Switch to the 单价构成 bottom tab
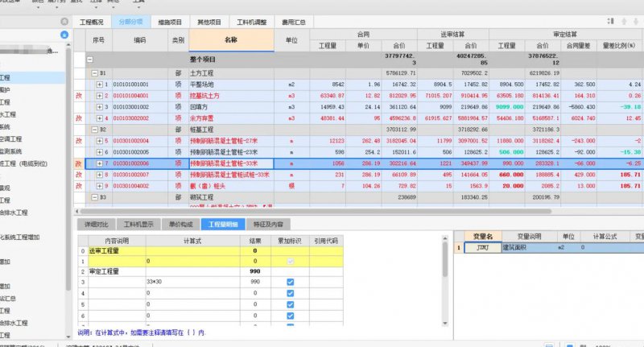This screenshot has width=644, height=347. 180,224
